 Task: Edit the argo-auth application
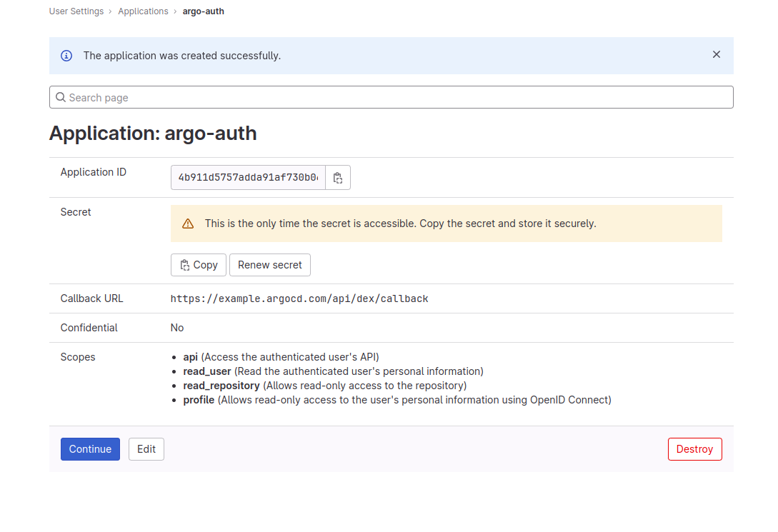(146, 448)
